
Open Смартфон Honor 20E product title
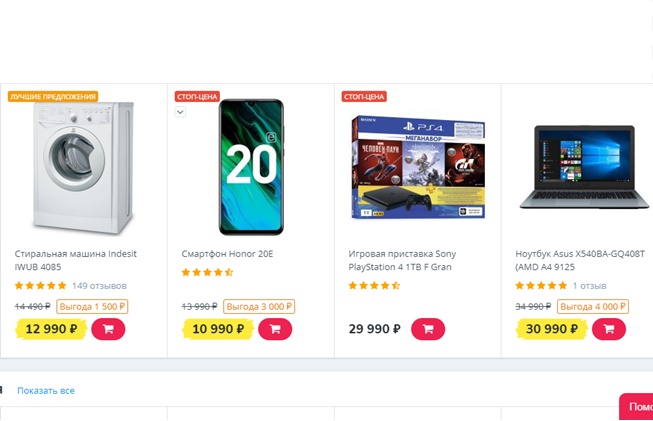pos(227,254)
